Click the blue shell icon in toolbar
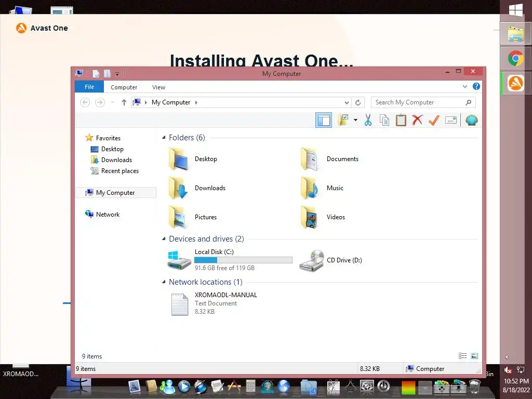Viewport: 532px width, 399px height. tap(472, 120)
